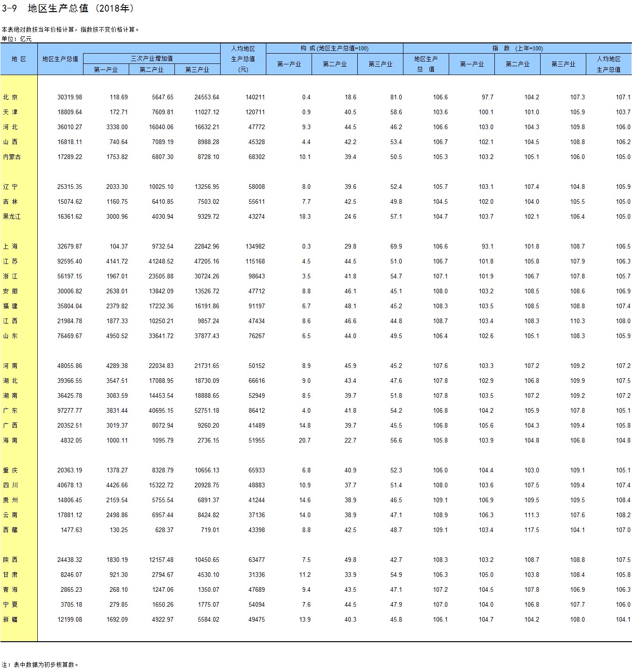The height and width of the screenshot is (672, 632).
Task: Select the "三次产业增加值" header cell
Action: click(152, 58)
